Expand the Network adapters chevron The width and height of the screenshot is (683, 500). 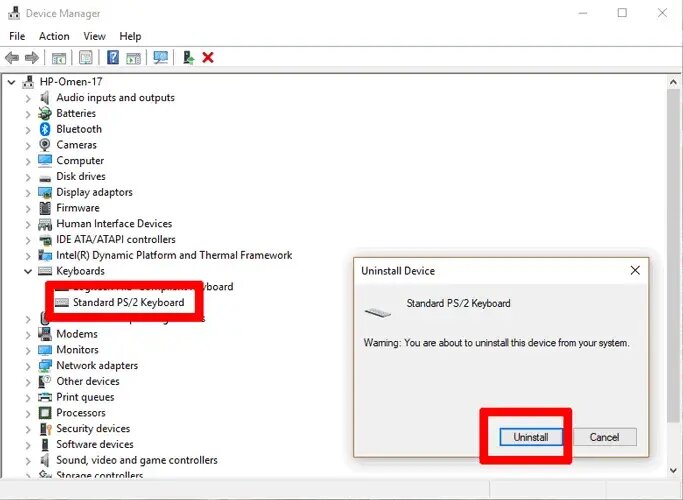28,366
